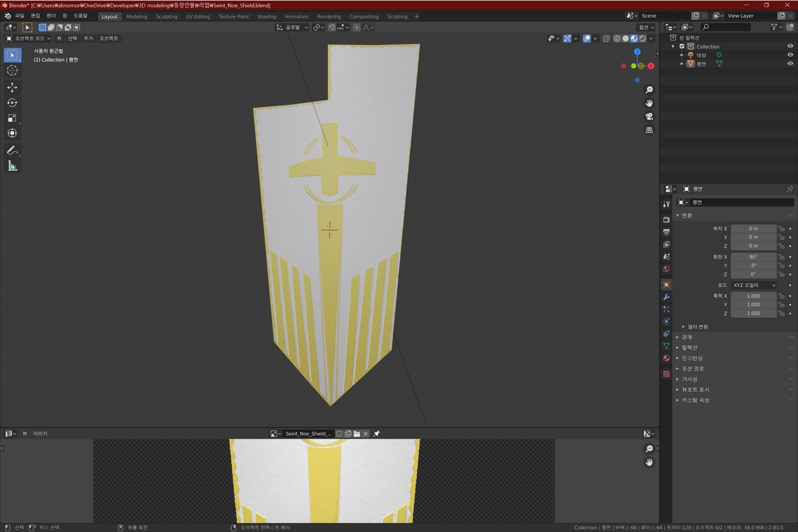
Task: Select the Measure ruler tool
Action: (12, 166)
